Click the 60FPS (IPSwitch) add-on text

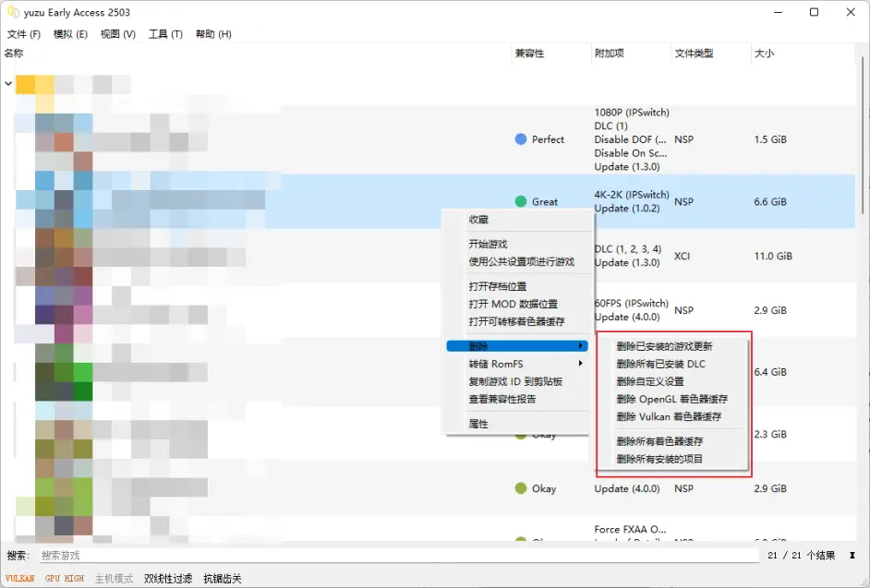coord(632,304)
